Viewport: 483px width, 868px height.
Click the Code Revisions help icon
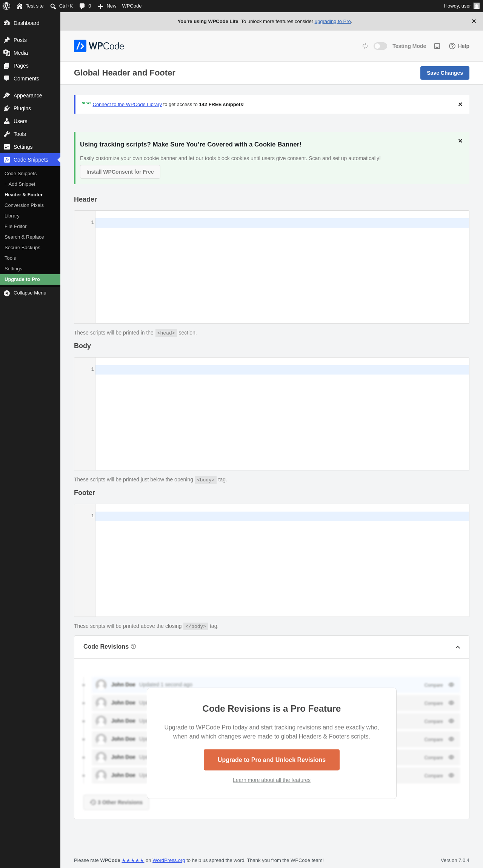[133, 646]
